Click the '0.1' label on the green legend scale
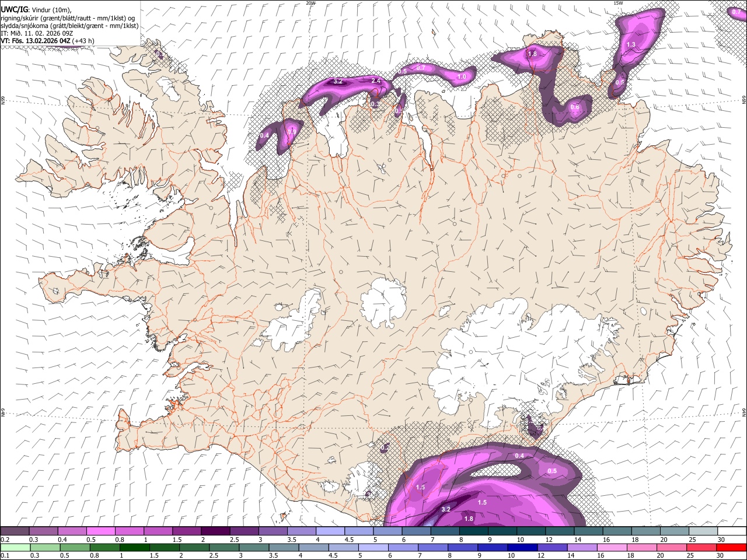 coord(5,556)
